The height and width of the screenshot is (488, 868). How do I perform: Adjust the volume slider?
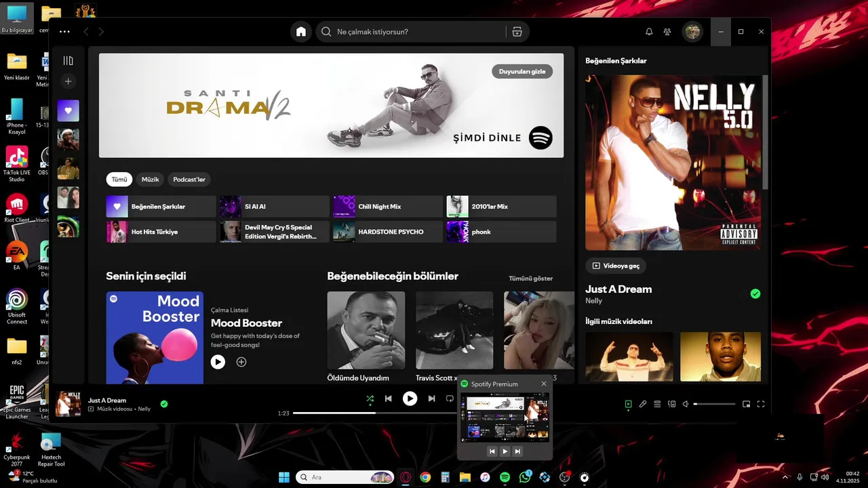coord(714,404)
